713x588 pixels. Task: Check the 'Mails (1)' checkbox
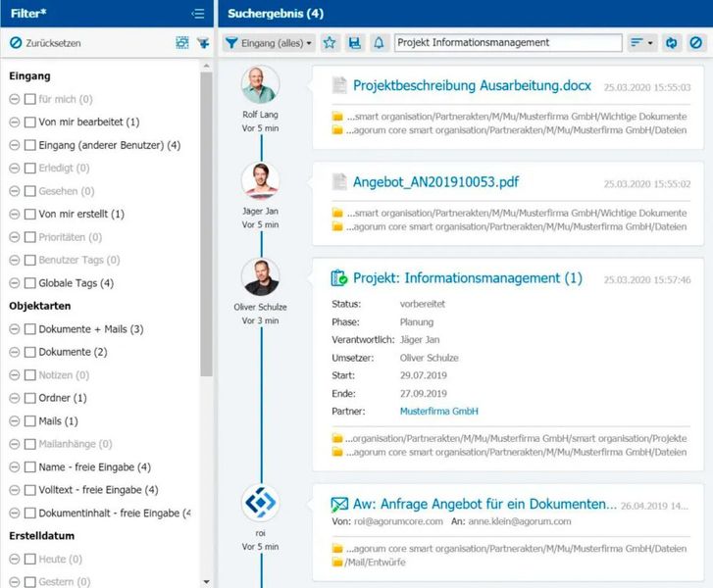[x=30, y=421]
